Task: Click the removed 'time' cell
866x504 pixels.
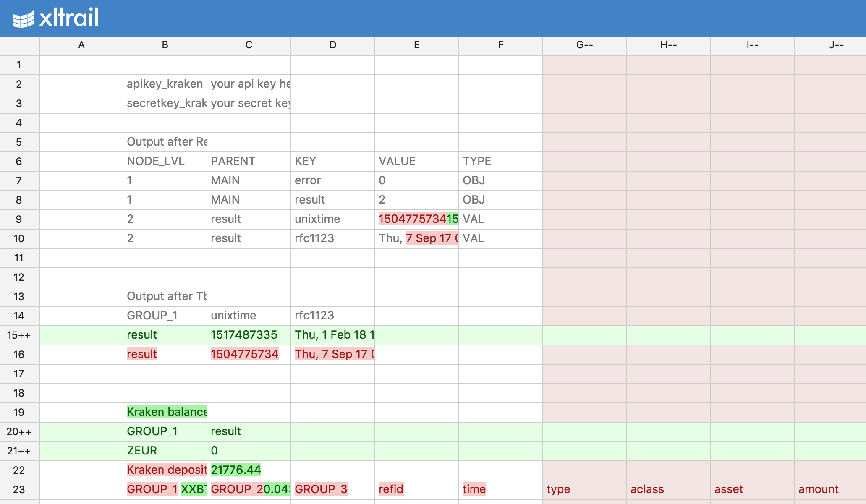Action: coord(501,490)
